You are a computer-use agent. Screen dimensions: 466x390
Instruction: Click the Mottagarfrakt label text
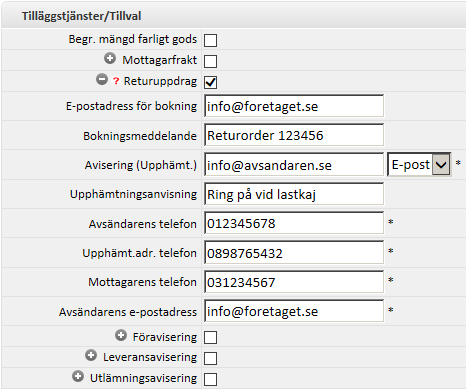159,60
